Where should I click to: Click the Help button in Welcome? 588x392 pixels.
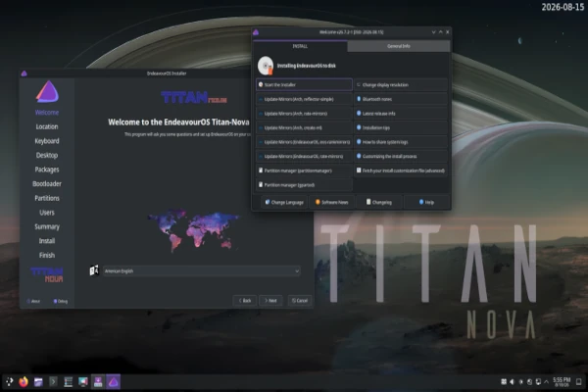pyautogui.click(x=426, y=202)
